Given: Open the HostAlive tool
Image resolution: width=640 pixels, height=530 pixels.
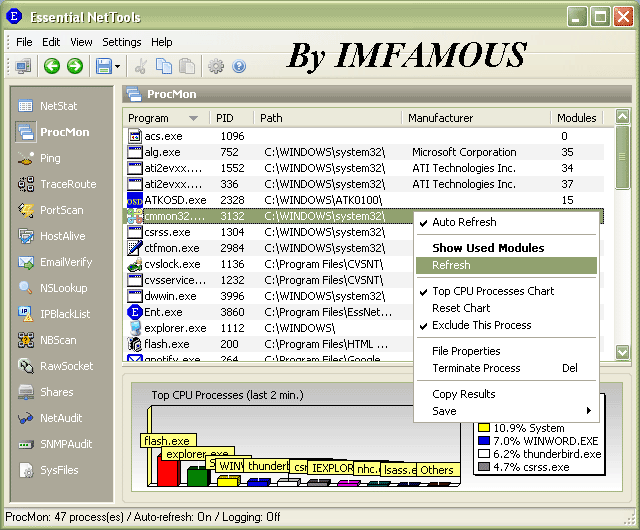Looking at the screenshot, I should click(x=52, y=236).
